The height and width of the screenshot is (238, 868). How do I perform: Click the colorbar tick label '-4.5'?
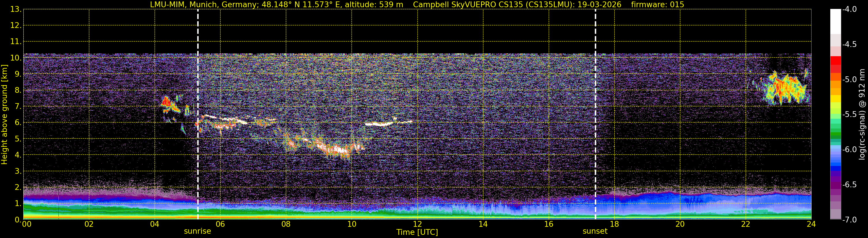pyautogui.click(x=850, y=44)
